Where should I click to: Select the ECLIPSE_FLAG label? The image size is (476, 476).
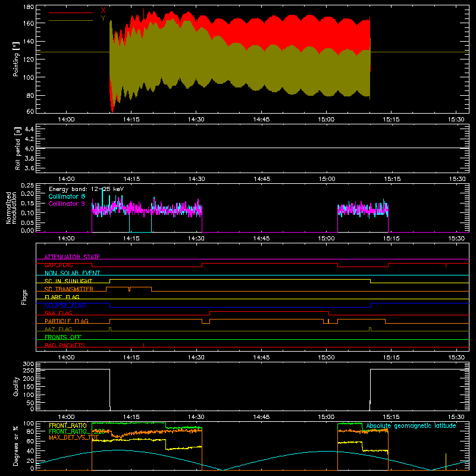coord(65,305)
